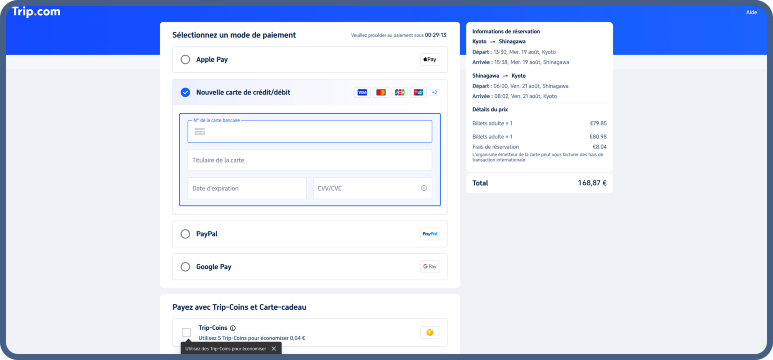Click the Trip.com logo
This screenshot has height=360, width=773.
pos(36,12)
